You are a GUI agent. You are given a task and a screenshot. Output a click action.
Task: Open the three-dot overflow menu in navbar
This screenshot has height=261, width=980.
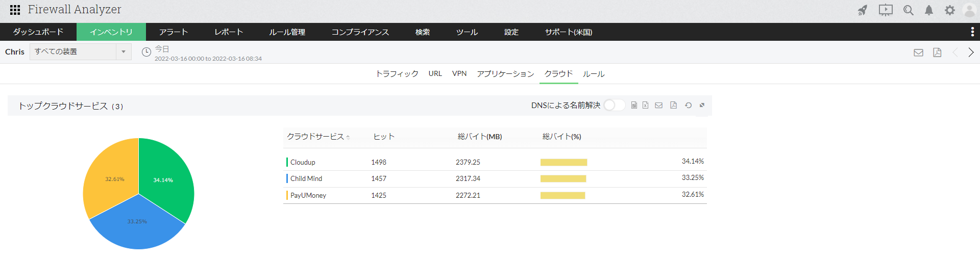click(x=972, y=32)
